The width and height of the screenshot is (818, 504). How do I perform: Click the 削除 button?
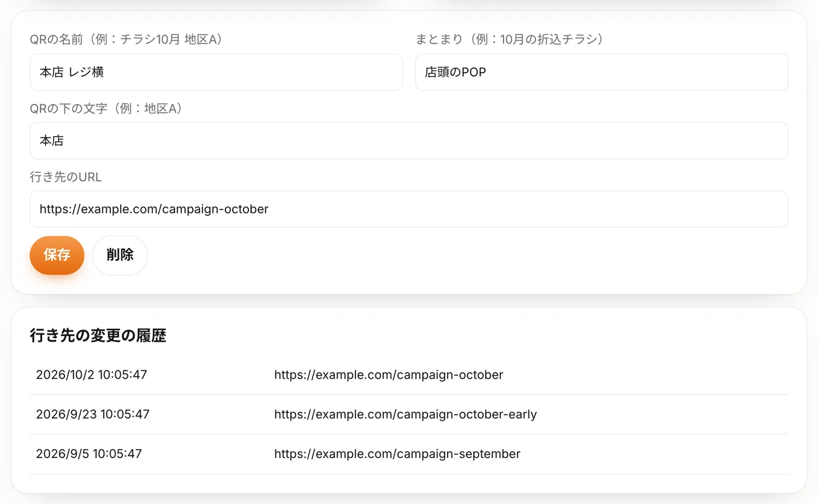tap(120, 255)
